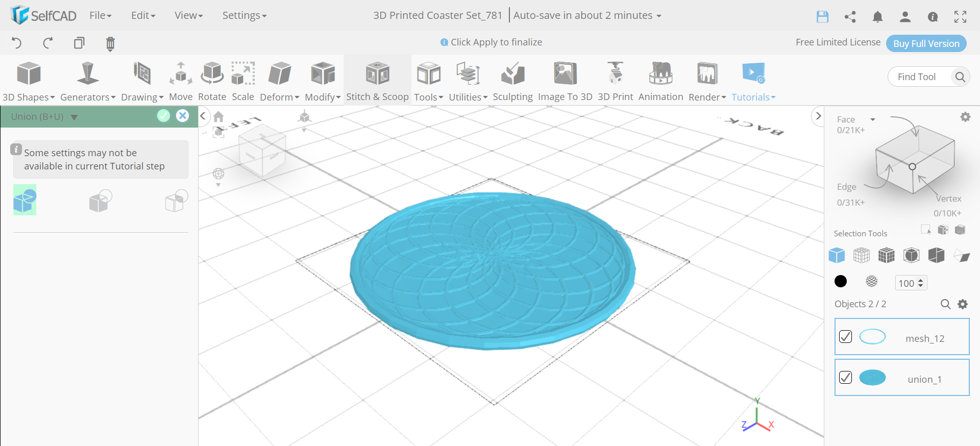Toggle the wireframe sphere material icon
Image resolution: width=980 pixels, height=446 pixels.
click(x=872, y=281)
